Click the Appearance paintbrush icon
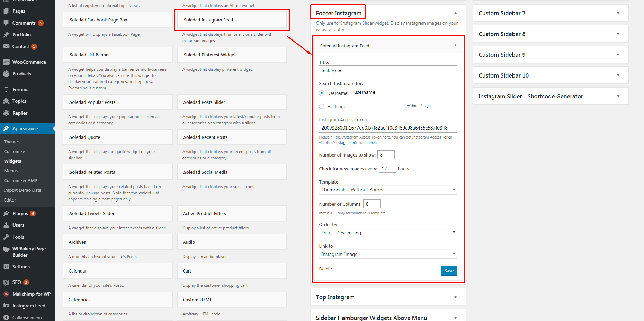The width and height of the screenshot is (644, 321). [x=6, y=128]
